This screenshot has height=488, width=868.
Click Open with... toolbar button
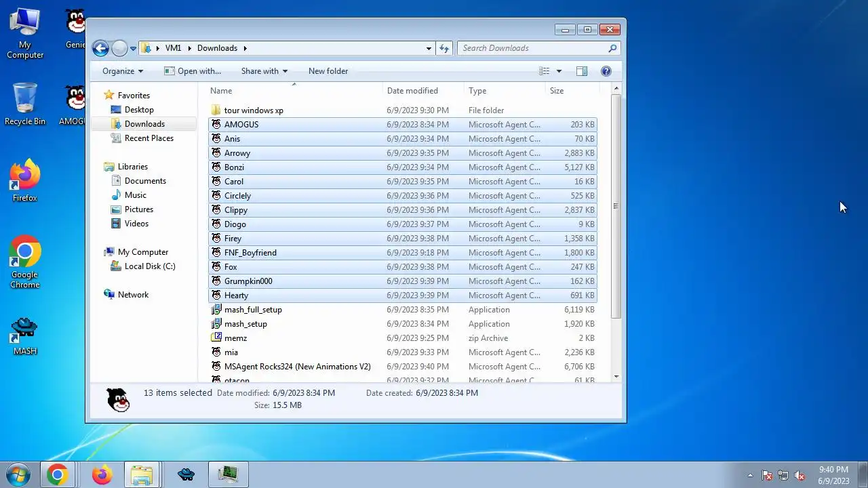[x=193, y=71]
